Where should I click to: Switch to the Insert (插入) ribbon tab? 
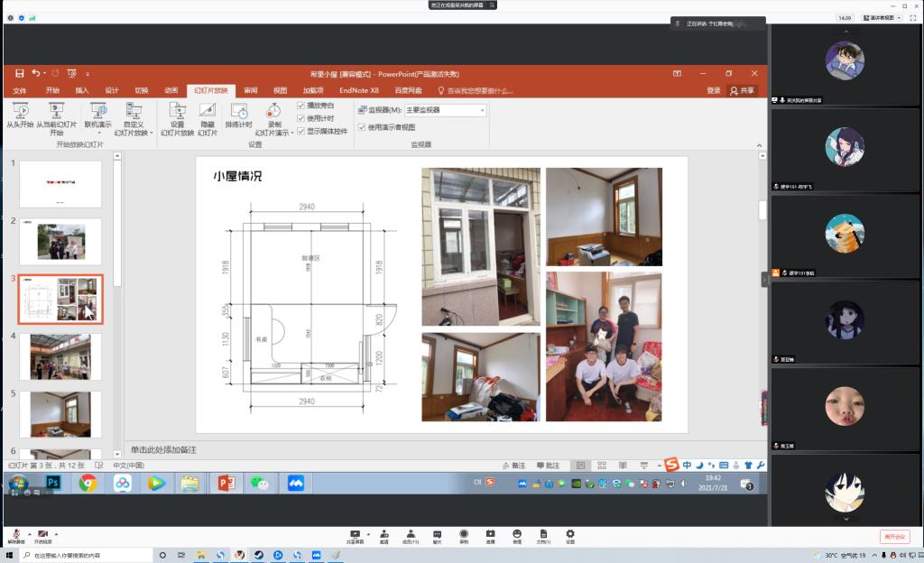[x=82, y=90]
